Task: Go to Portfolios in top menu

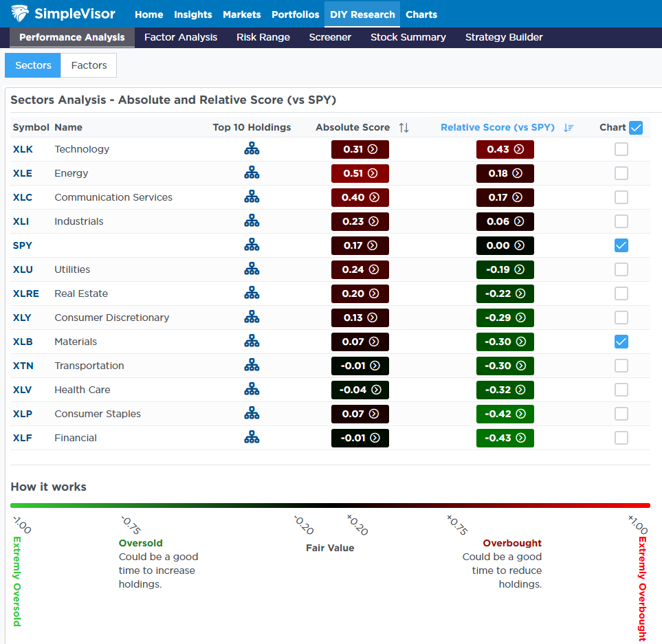Action: (296, 14)
